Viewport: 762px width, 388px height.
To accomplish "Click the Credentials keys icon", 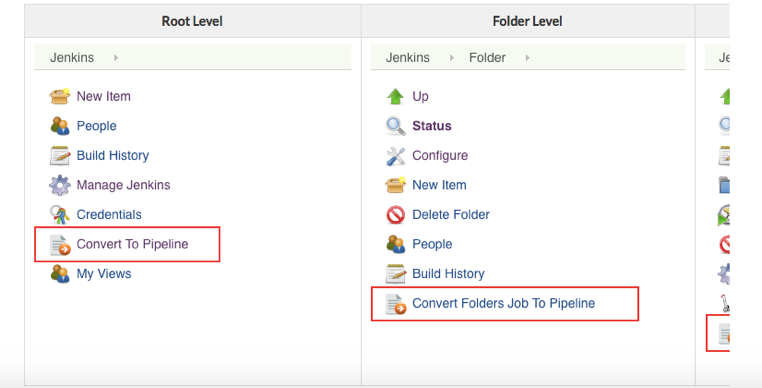I will [x=60, y=215].
